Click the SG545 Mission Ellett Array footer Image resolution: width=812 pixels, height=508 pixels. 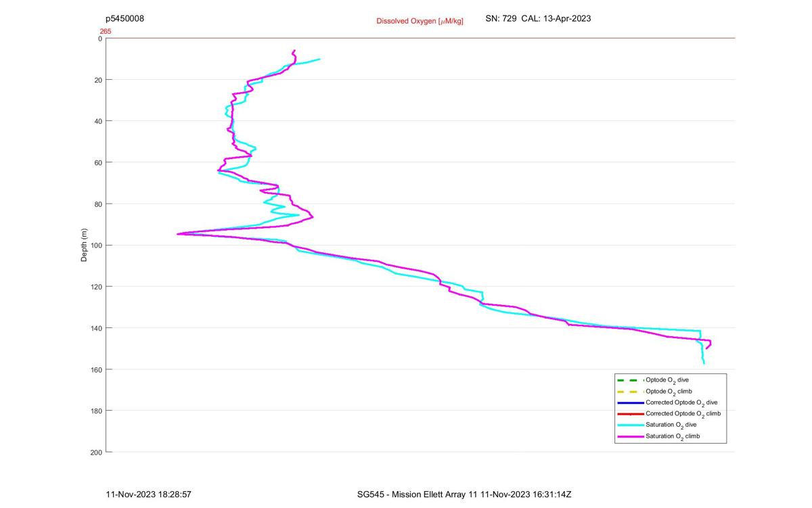464,494
